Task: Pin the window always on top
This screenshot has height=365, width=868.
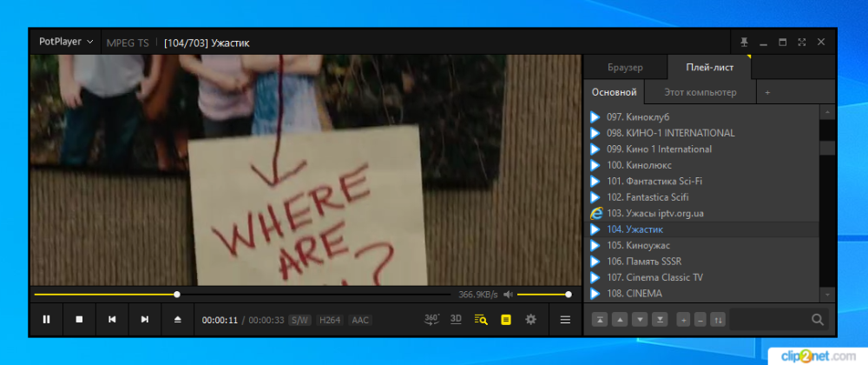Action: pyautogui.click(x=744, y=42)
